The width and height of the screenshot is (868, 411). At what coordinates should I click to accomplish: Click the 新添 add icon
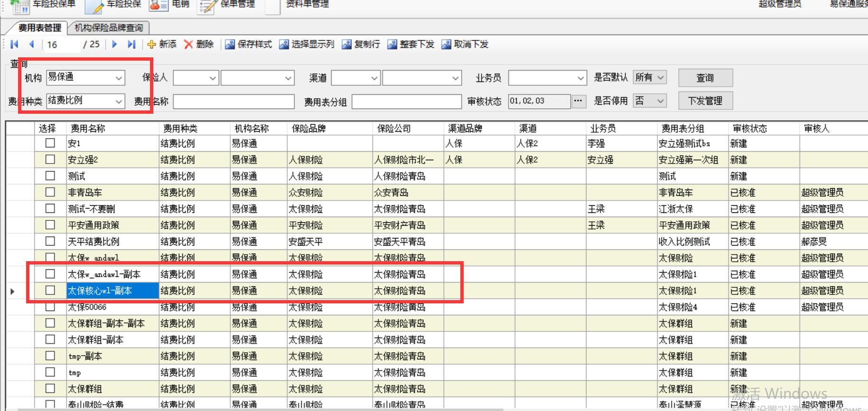[x=151, y=45]
